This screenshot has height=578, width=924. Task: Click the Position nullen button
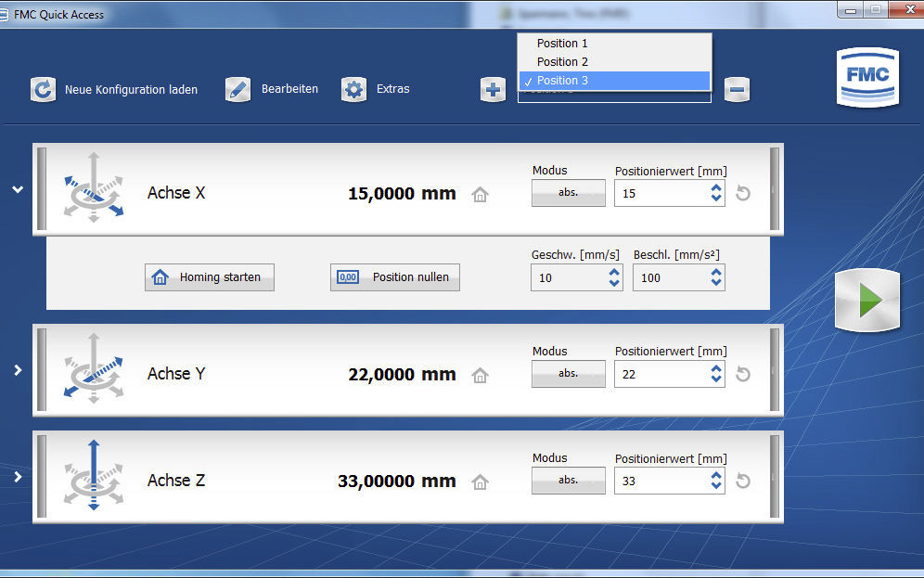395,277
